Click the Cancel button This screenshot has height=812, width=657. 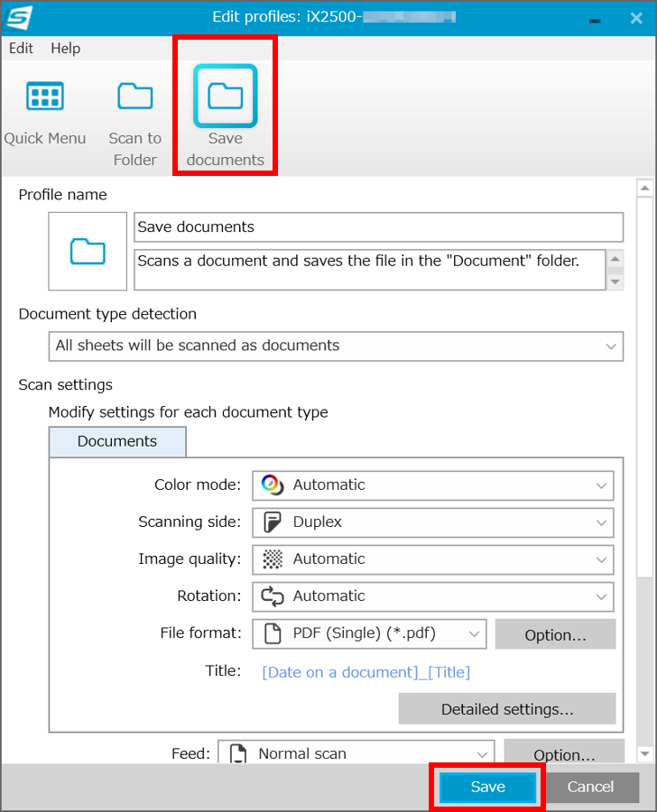tap(590, 787)
